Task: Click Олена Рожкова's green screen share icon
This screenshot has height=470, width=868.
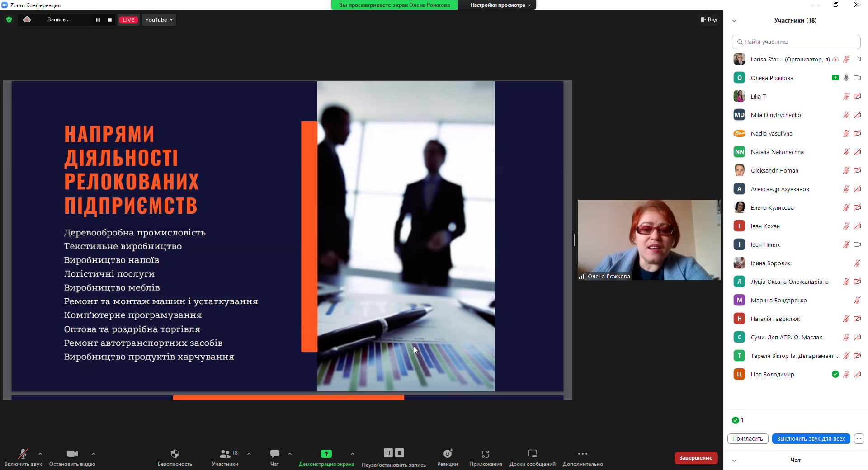Action: (835, 78)
